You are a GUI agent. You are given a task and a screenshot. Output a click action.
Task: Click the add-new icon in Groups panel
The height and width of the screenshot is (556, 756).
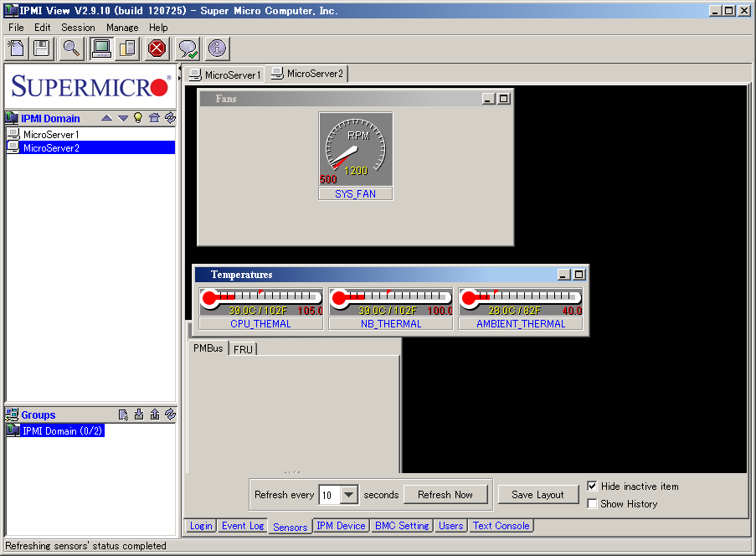click(123, 414)
